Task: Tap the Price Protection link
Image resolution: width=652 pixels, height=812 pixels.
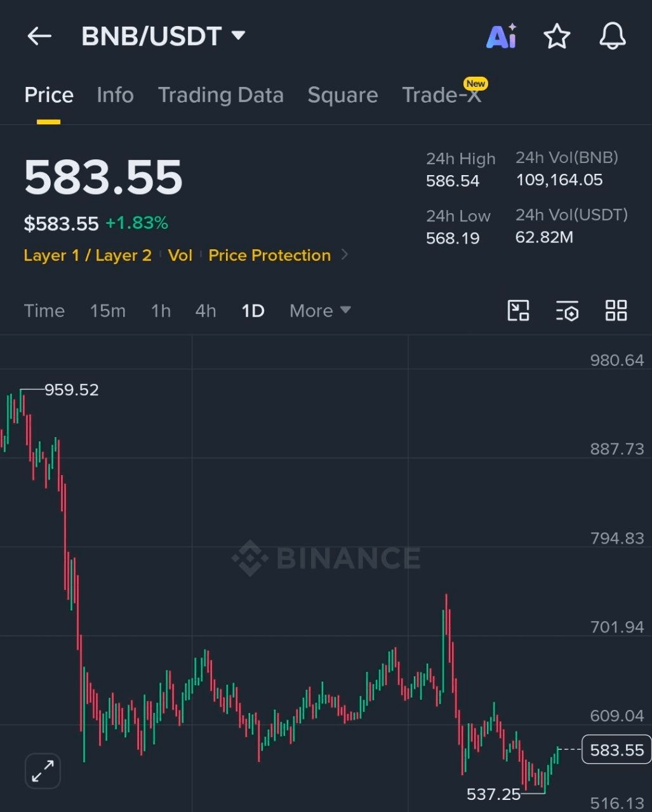Action: tap(270, 255)
